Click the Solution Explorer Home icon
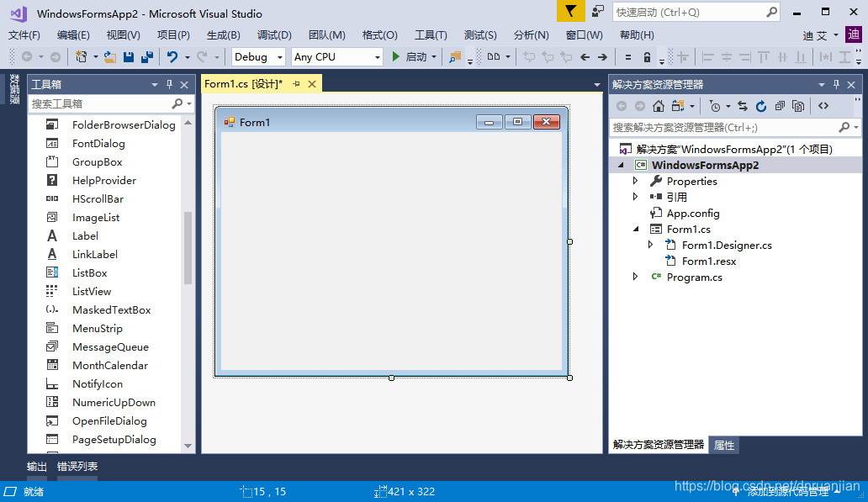 point(659,106)
